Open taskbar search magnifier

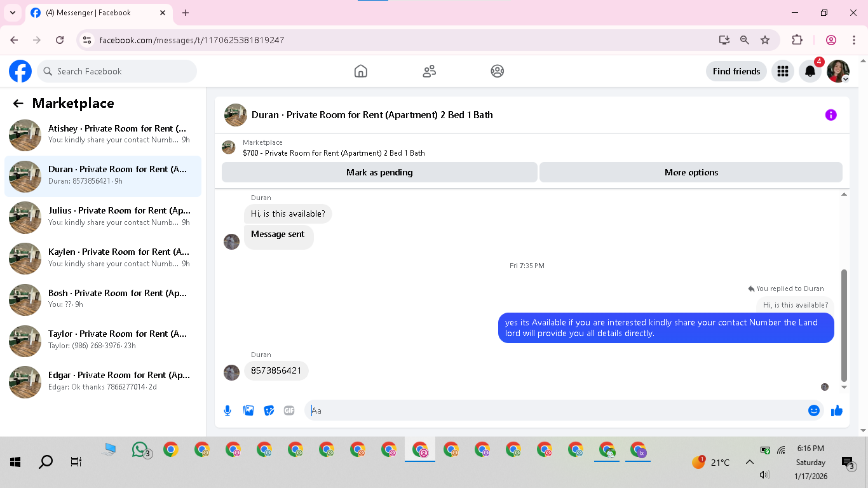tap(46, 462)
